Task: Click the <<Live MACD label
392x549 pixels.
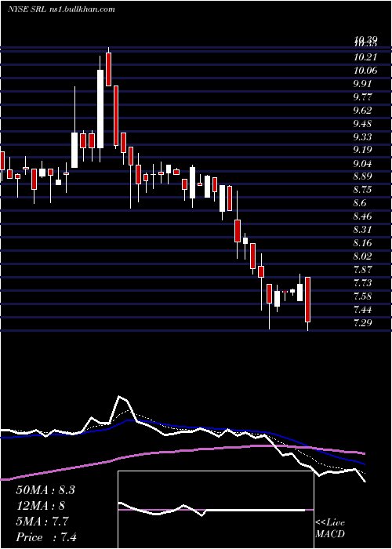Action: tap(330, 529)
